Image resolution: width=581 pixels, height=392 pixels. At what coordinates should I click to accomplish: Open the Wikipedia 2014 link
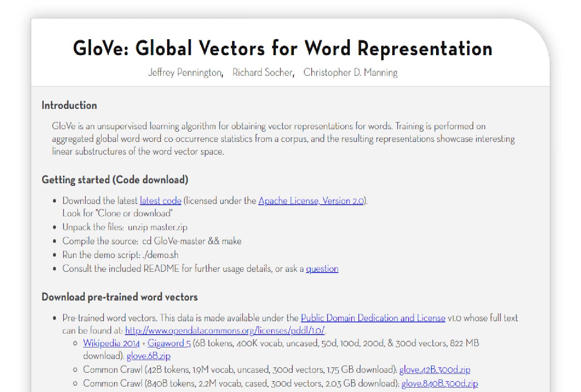coord(111,343)
